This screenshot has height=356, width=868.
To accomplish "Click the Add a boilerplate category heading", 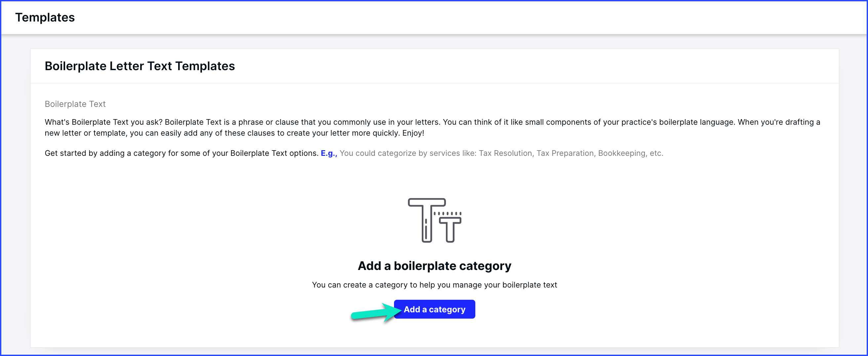I will click(x=434, y=266).
